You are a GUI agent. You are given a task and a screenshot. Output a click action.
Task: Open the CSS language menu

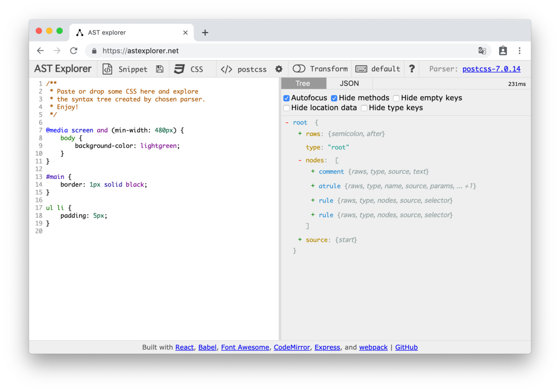coord(196,69)
